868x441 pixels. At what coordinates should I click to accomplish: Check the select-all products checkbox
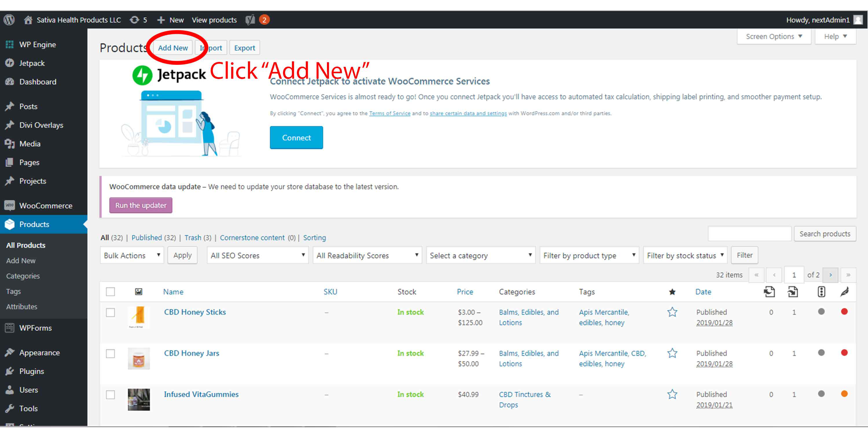111,292
